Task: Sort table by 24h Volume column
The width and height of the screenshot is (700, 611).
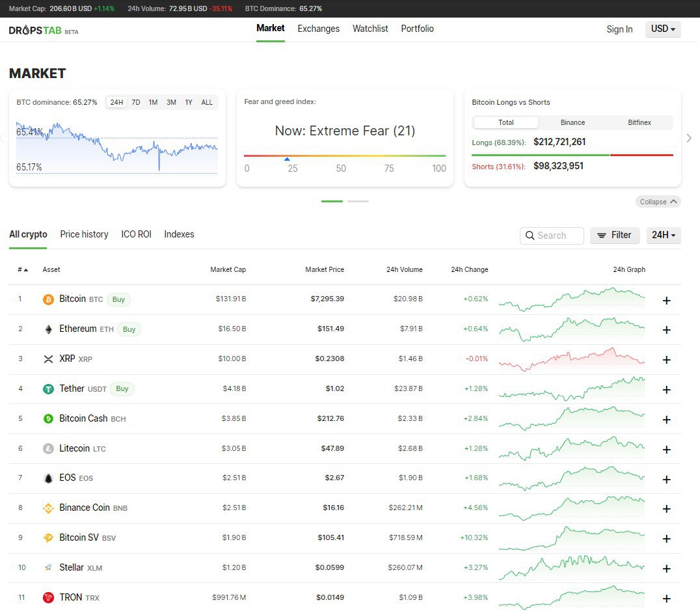Action: point(405,270)
